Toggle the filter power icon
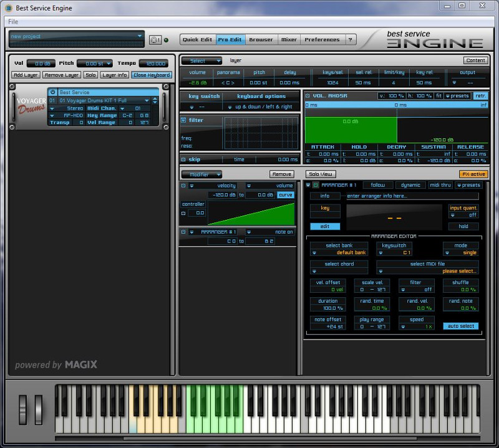499x448 pixels. (183, 120)
